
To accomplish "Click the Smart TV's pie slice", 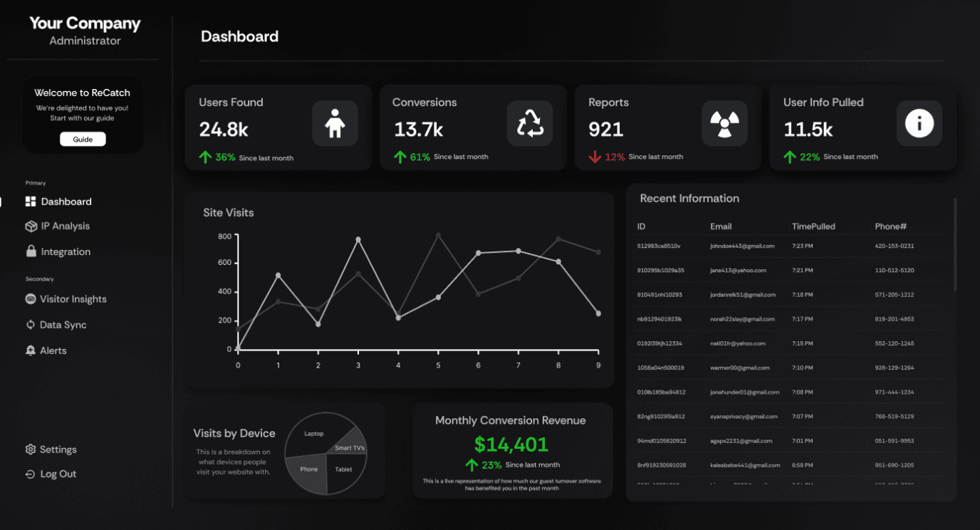I will tap(350, 447).
